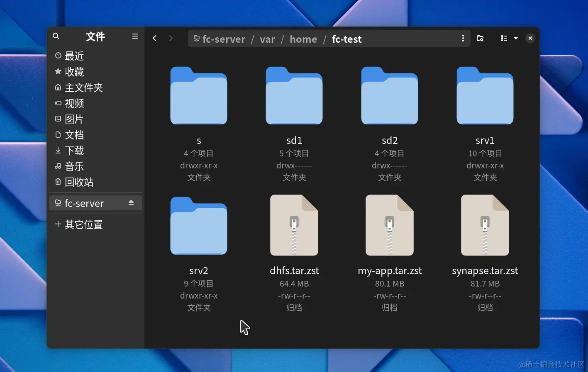Click the 81.7 MB size label
This screenshot has height=372, width=588.
point(485,284)
